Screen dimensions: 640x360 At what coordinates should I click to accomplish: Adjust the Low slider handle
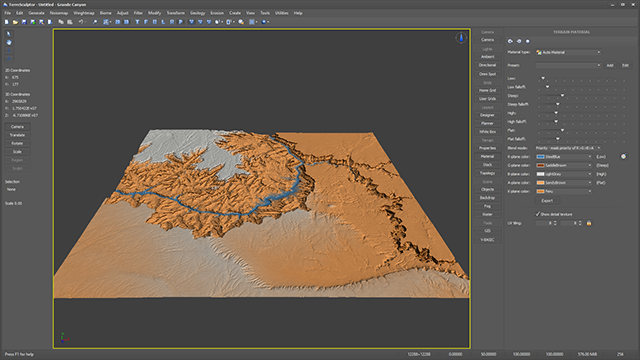point(543,78)
